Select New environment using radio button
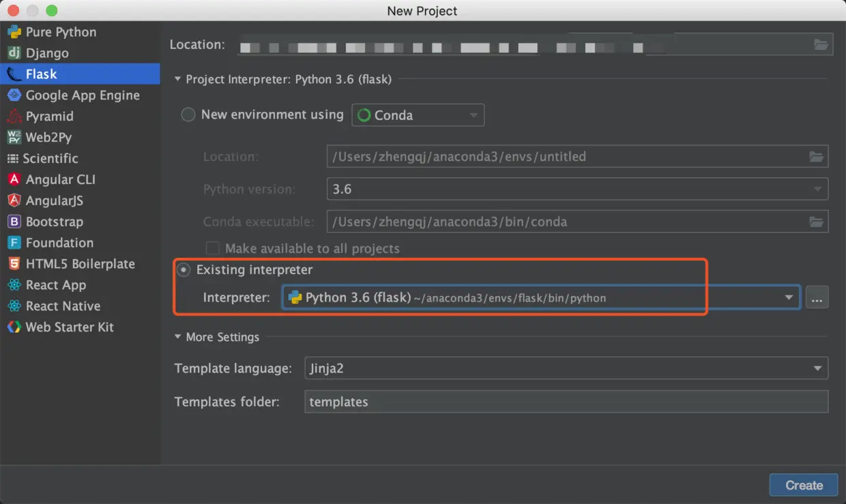This screenshot has height=504, width=846. pyautogui.click(x=188, y=115)
